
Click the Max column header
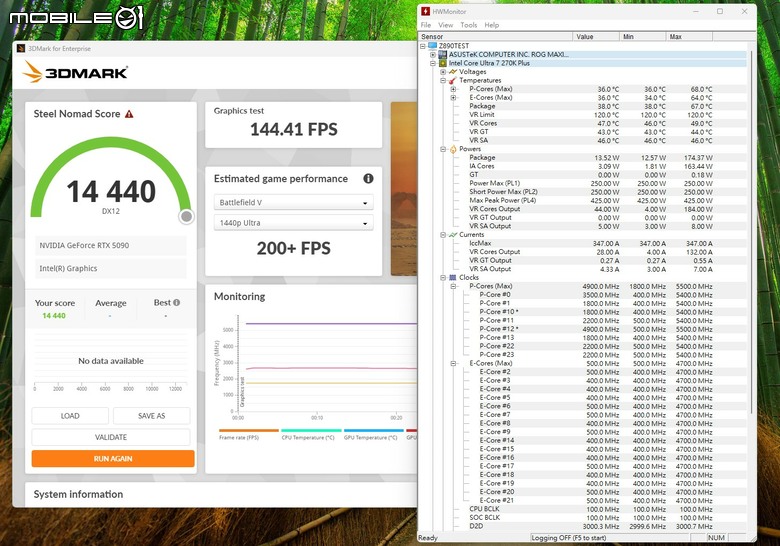coord(689,37)
